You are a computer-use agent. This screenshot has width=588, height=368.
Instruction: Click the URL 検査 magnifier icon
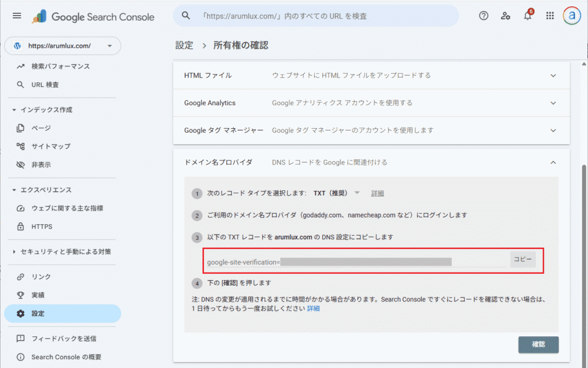click(x=19, y=85)
